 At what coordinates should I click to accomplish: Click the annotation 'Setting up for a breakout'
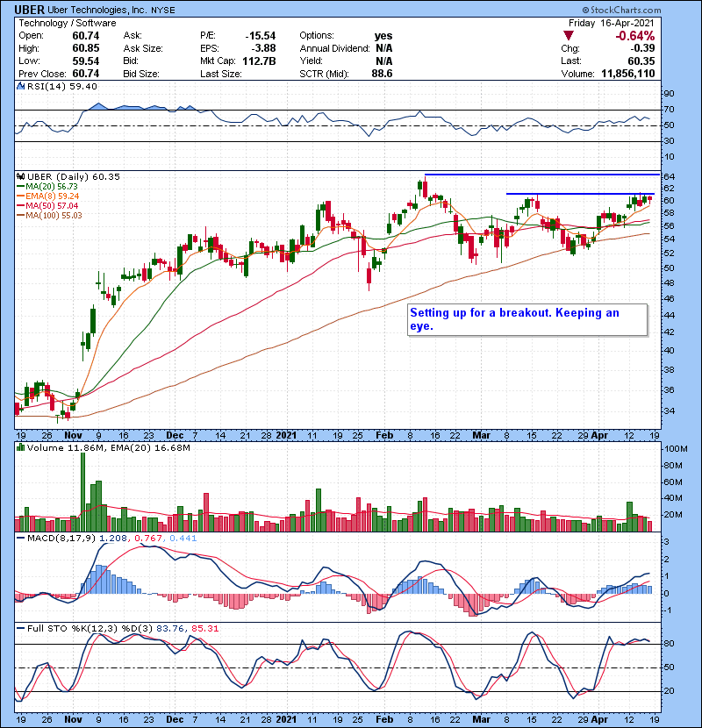coord(481,312)
